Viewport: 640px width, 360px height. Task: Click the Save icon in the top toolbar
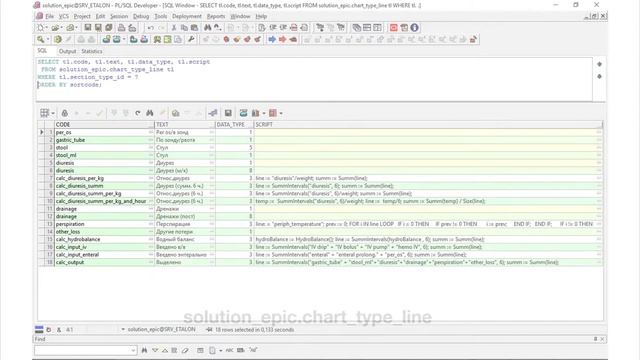(87, 28)
